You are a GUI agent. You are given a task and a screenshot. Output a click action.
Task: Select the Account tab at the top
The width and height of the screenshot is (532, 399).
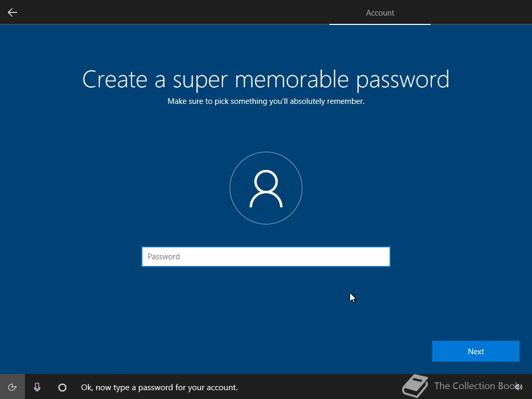click(x=380, y=13)
